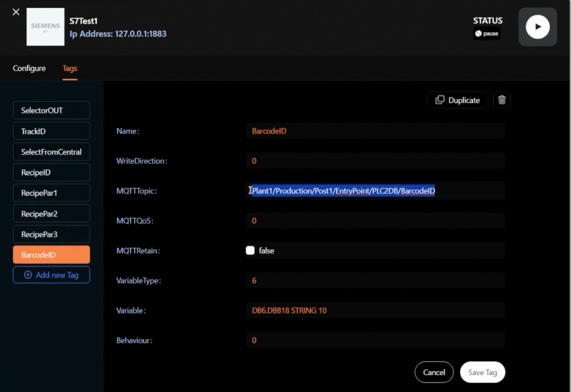Image resolution: width=571 pixels, height=392 pixels.
Task: Open the Tags tab
Action: 70,68
